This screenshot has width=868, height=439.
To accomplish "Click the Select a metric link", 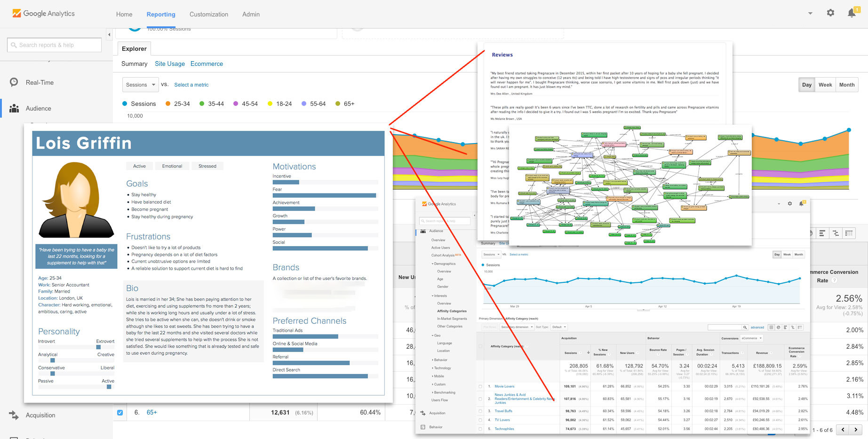I will point(191,85).
